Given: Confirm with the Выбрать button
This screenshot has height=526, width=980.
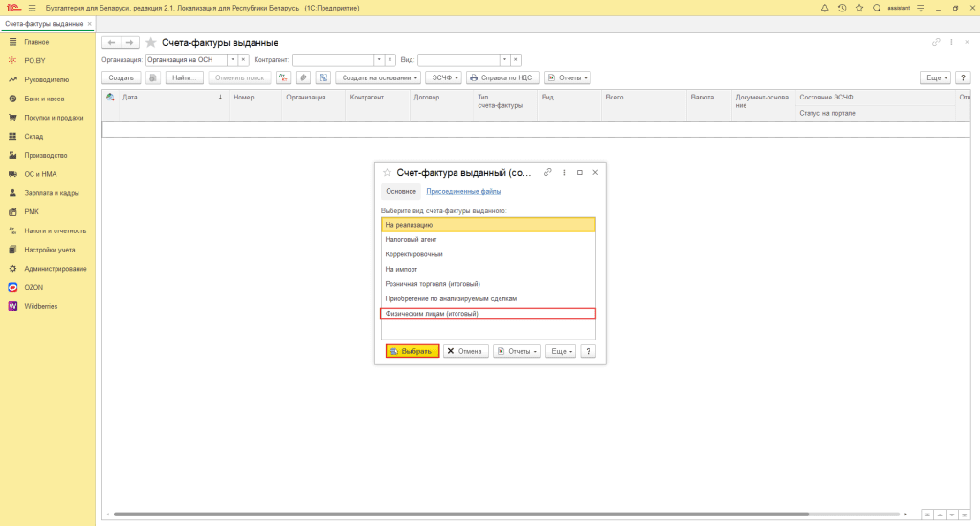Looking at the screenshot, I should coord(412,351).
